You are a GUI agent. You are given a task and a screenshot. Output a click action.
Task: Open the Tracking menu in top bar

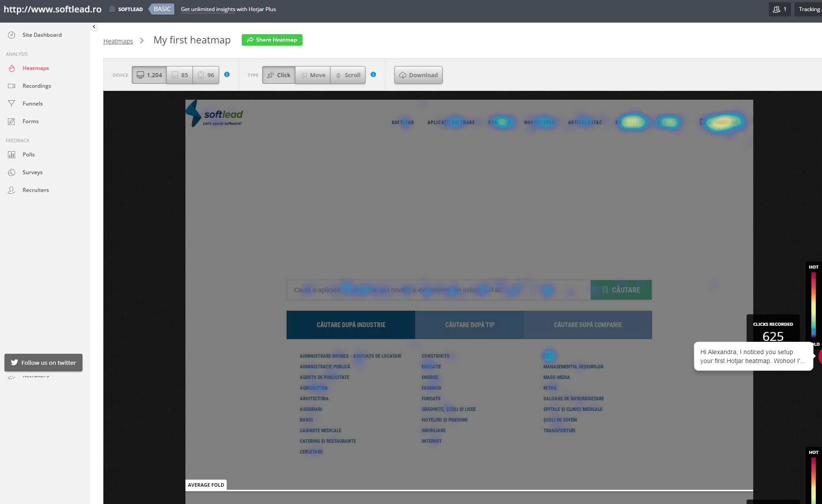pyautogui.click(x=809, y=9)
